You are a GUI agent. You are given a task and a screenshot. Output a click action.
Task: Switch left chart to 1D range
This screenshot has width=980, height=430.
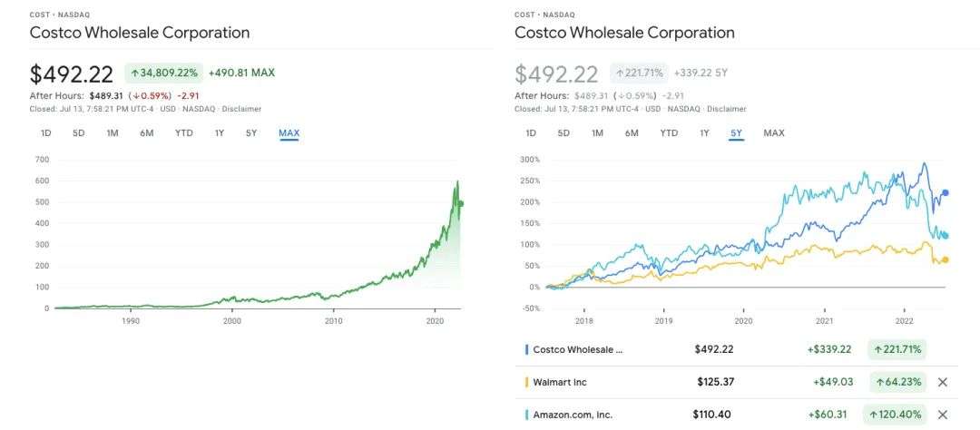(46, 133)
